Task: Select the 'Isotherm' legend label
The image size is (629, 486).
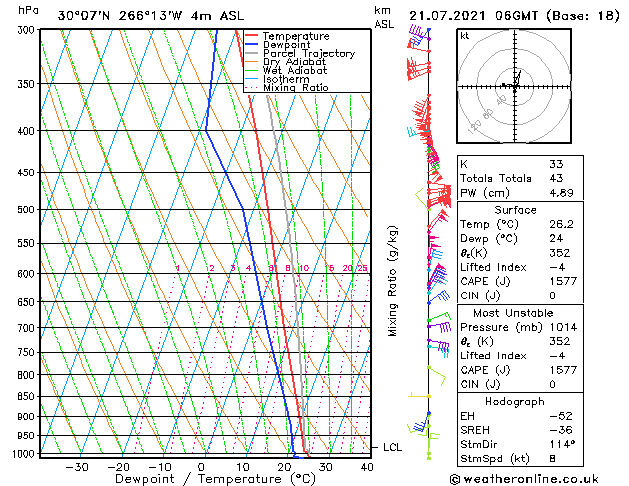Action: [x=286, y=79]
